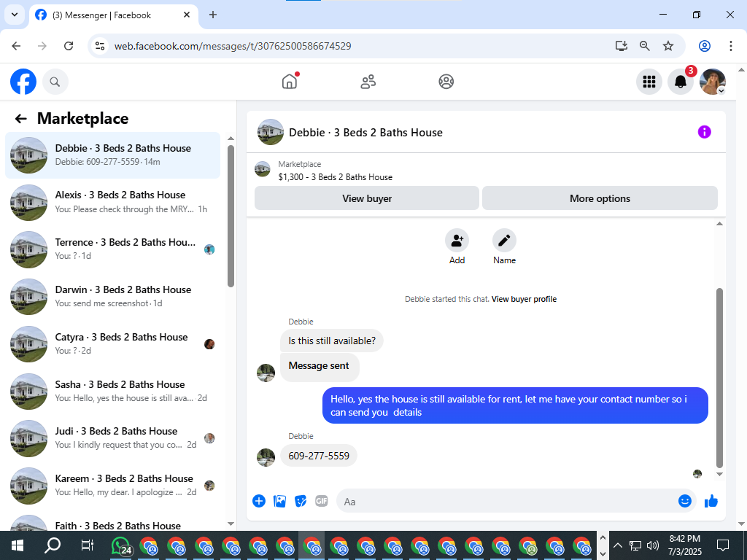Screen dimensions: 747x560
Task: Open Chrome three-dot menu
Action: [730, 46]
